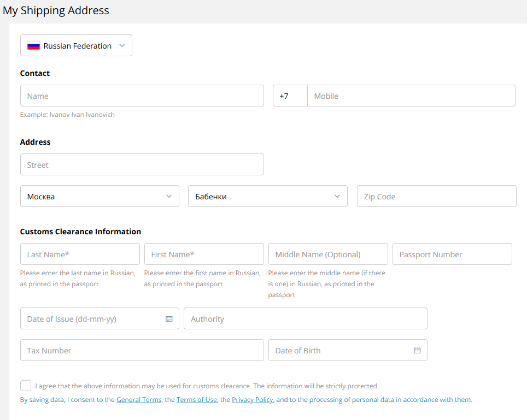Click the "Example: Ivanov Ivan Ivanovich" hint text
This screenshot has width=527, height=420.
[x=67, y=115]
